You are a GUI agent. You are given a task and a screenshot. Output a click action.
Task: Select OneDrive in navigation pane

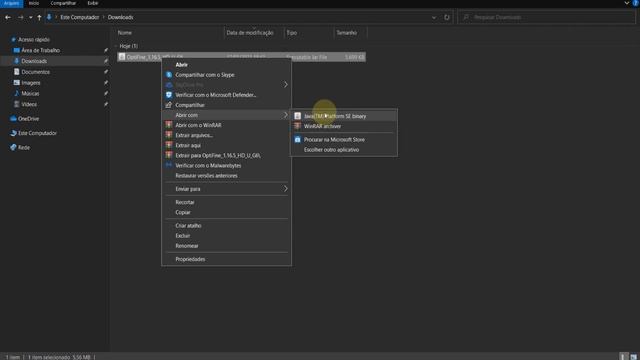click(x=28, y=119)
